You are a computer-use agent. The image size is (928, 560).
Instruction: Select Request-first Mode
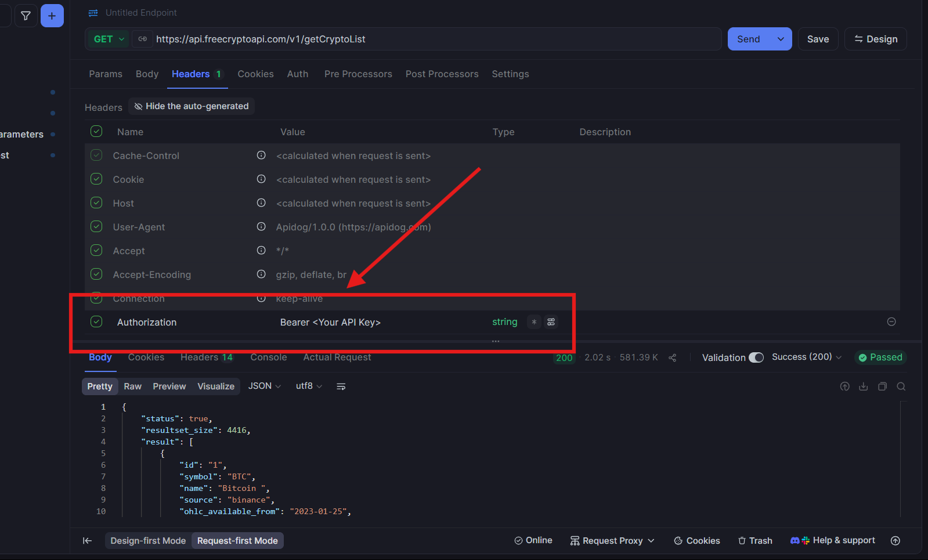click(237, 541)
